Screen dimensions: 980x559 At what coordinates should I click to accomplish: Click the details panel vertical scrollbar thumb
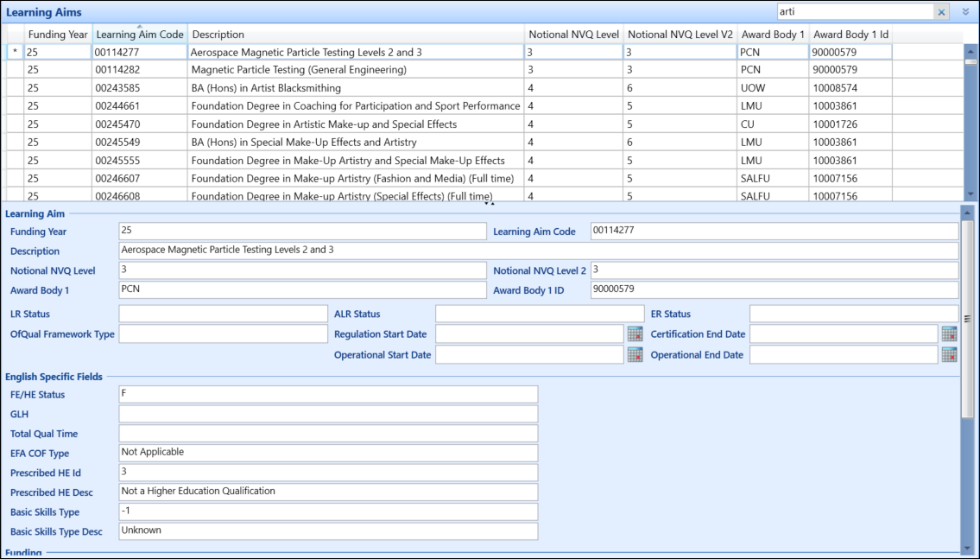[967, 320]
